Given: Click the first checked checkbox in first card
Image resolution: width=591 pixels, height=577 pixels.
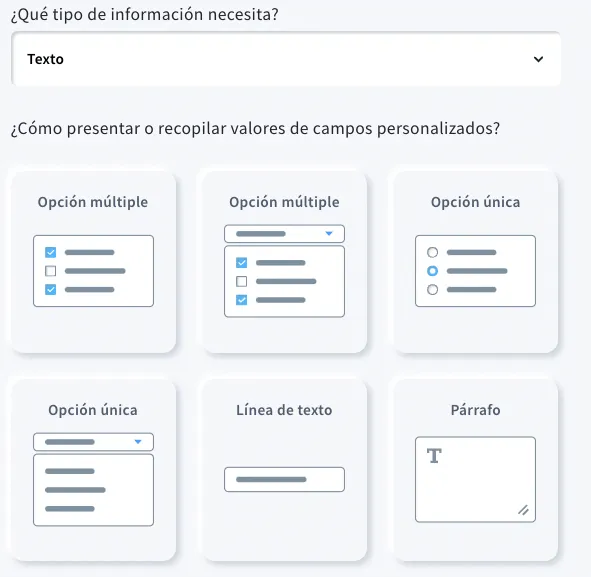Looking at the screenshot, I should point(51,252).
